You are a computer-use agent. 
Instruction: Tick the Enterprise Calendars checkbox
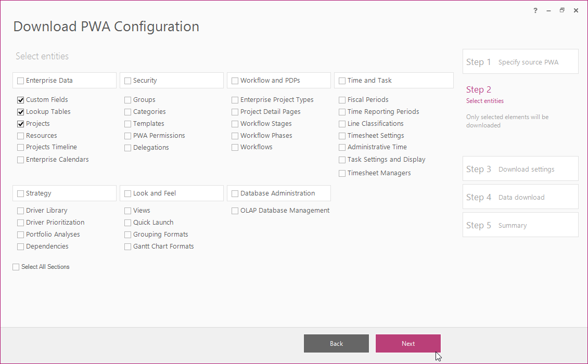pyautogui.click(x=21, y=160)
